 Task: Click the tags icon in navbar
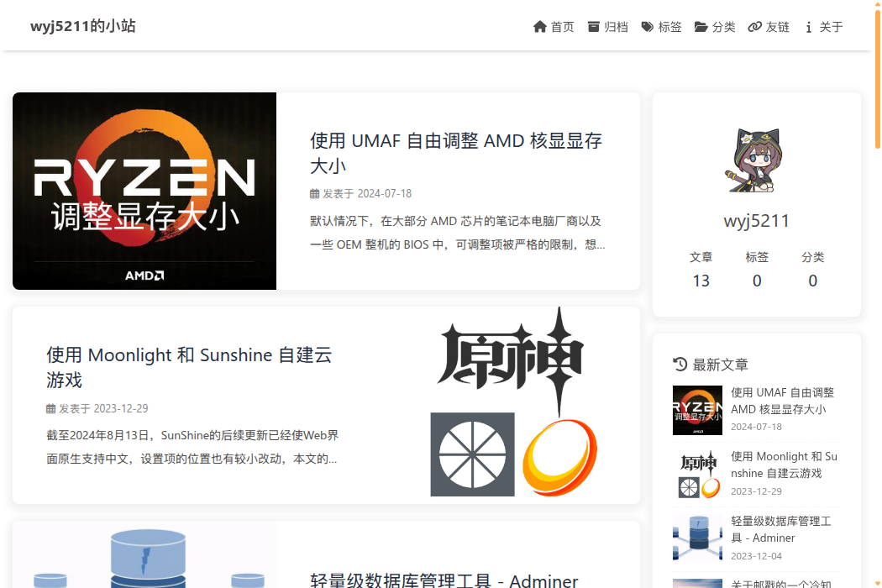tap(648, 27)
